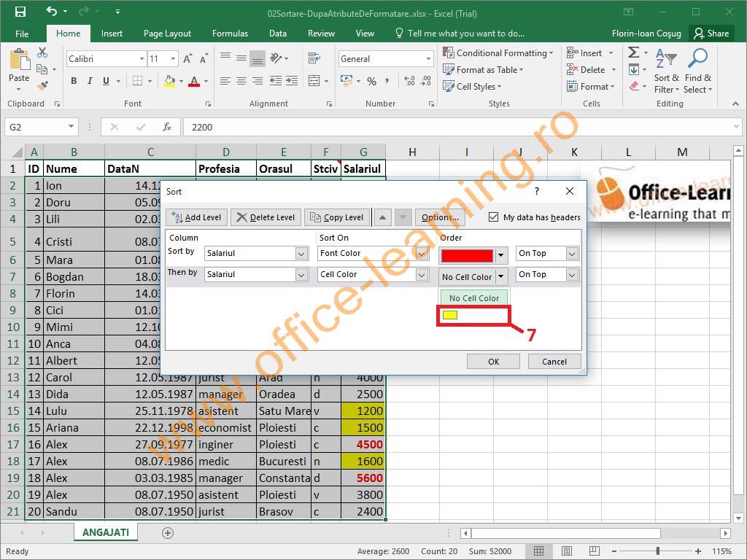Click the yellow Fill Color bucket icon
This screenshot has height=560, width=747.
169,81
